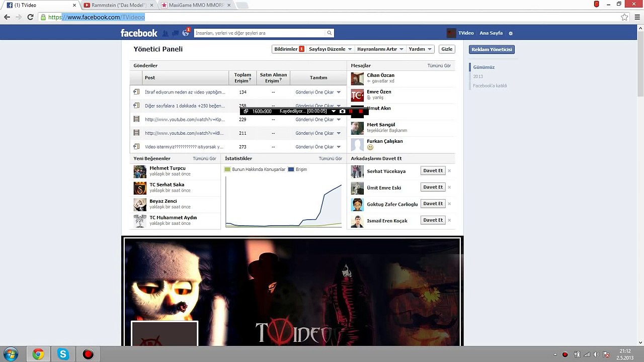
Task: Hide the admin panel with Gizle
Action: coord(447,49)
